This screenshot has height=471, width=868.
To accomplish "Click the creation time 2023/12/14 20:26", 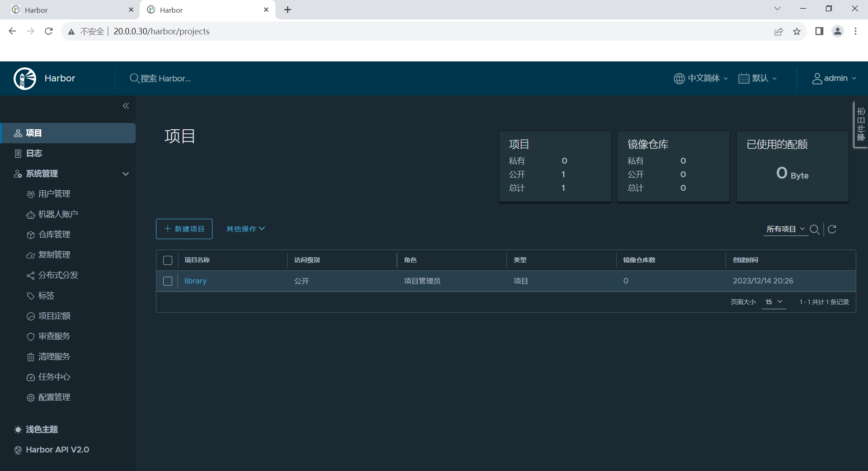I will 763,281.
